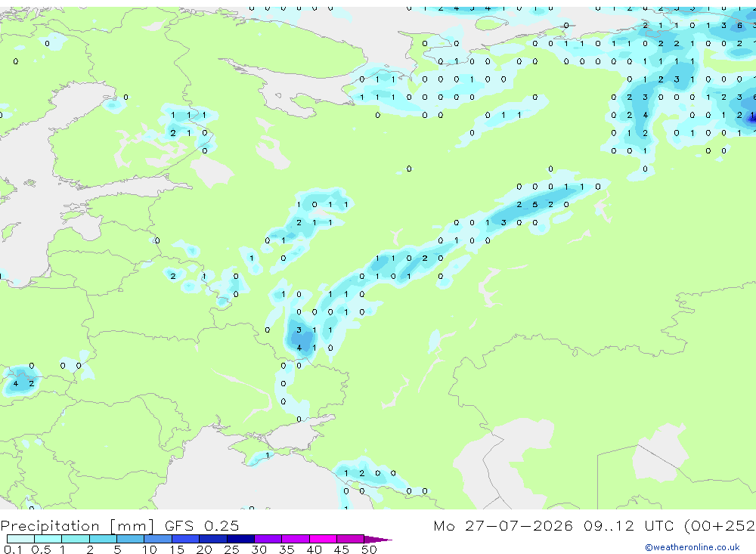This screenshot has height=554, width=756.
Task: Click the Mo 27-07-2026 forecast date label
Action: click(503, 525)
